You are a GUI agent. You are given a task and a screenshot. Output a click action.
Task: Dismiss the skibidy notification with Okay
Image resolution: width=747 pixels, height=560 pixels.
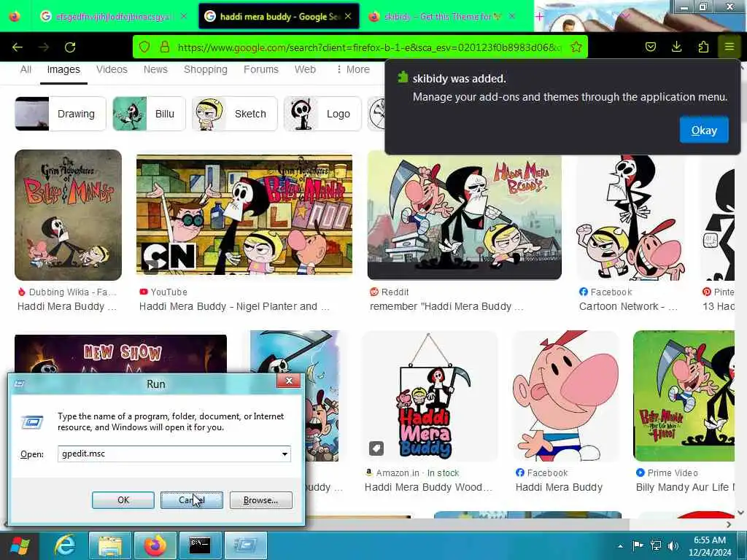pos(704,131)
